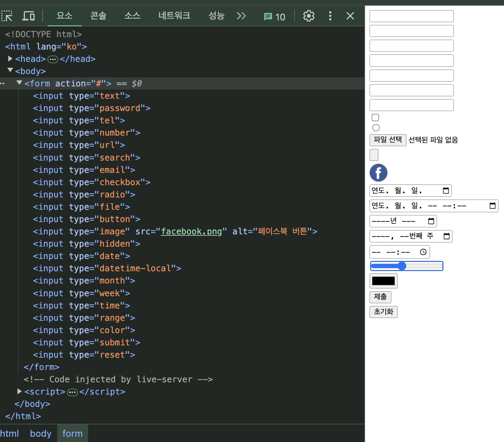Close the DevTools panel
This screenshot has width=504, height=442.
(350, 16)
